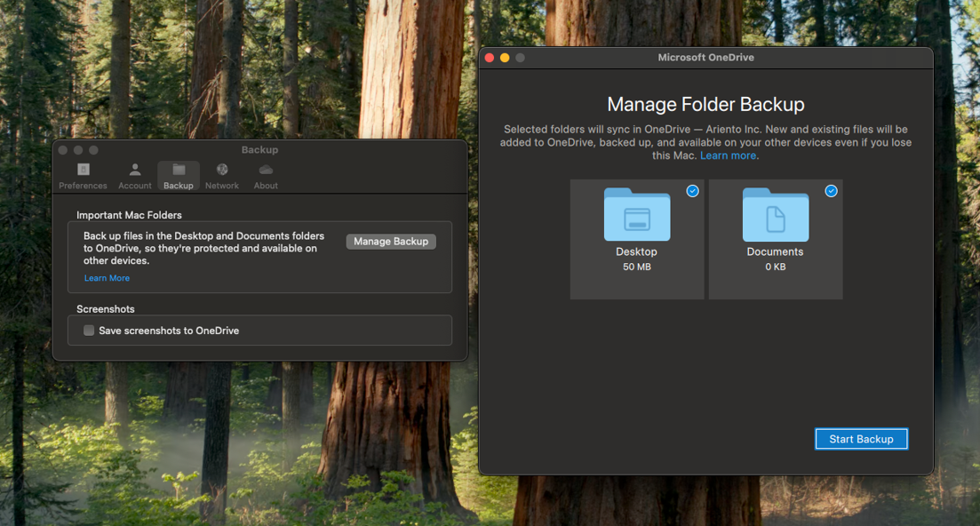Select the Documents tile showing 0 KB

(x=775, y=239)
